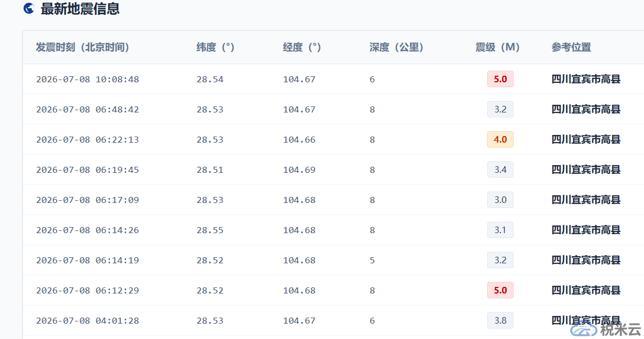
Task: Click the orange 4.0 magnitude badge
Action: [x=500, y=139]
